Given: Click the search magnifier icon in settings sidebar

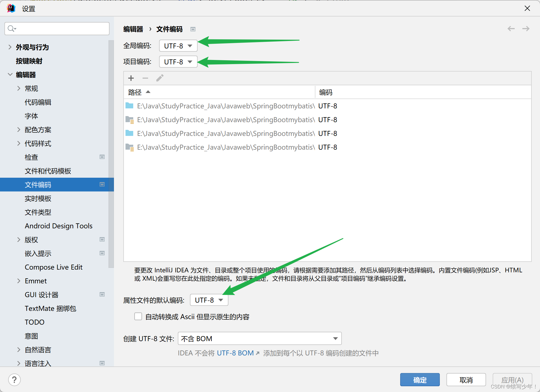Looking at the screenshot, I should [x=11, y=28].
